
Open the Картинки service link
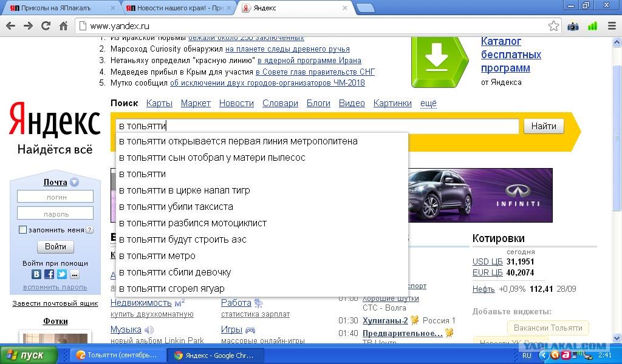pos(392,103)
